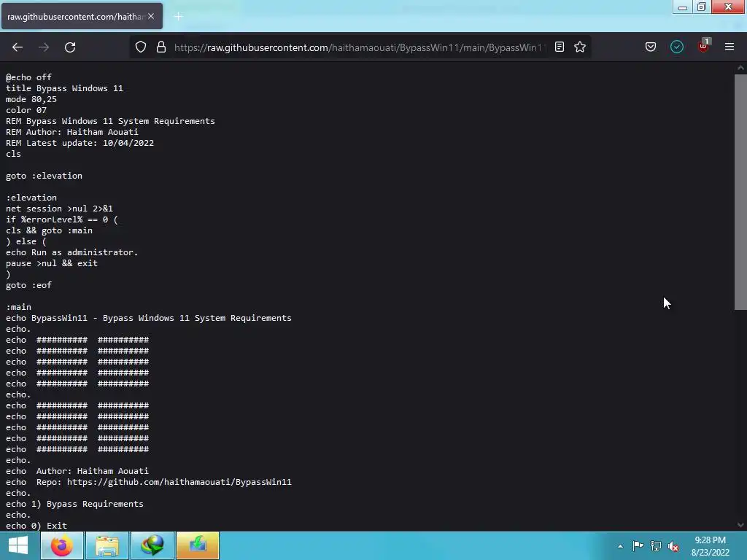Open tracking protection shield icon
This screenshot has width=747, height=560.
tap(141, 47)
